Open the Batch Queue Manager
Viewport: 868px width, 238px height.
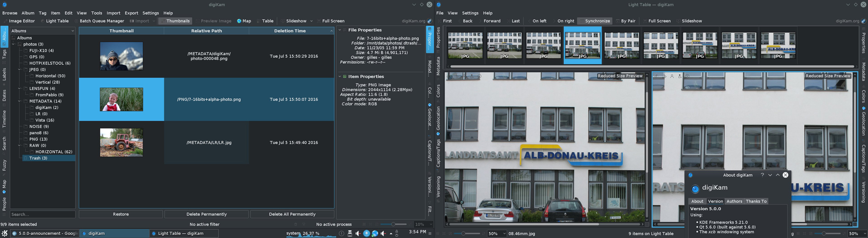(99, 21)
